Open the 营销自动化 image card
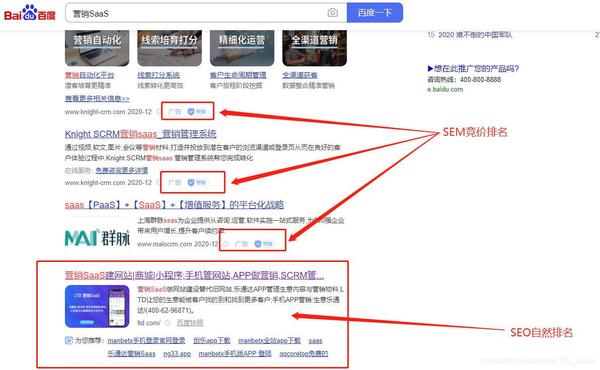Image resolution: width=600 pixels, height=370 pixels. (97, 48)
